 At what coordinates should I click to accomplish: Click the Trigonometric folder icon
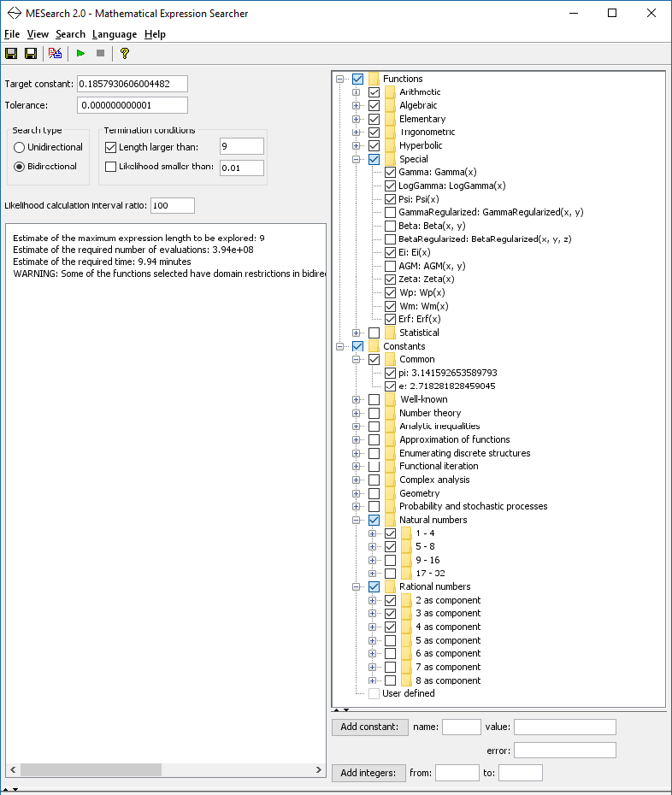click(x=391, y=132)
